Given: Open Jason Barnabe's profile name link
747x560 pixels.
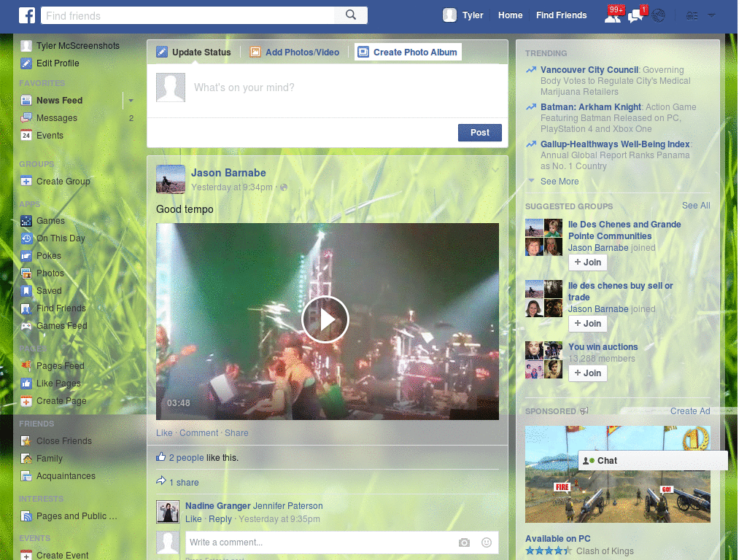Looking at the screenshot, I should pos(228,173).
